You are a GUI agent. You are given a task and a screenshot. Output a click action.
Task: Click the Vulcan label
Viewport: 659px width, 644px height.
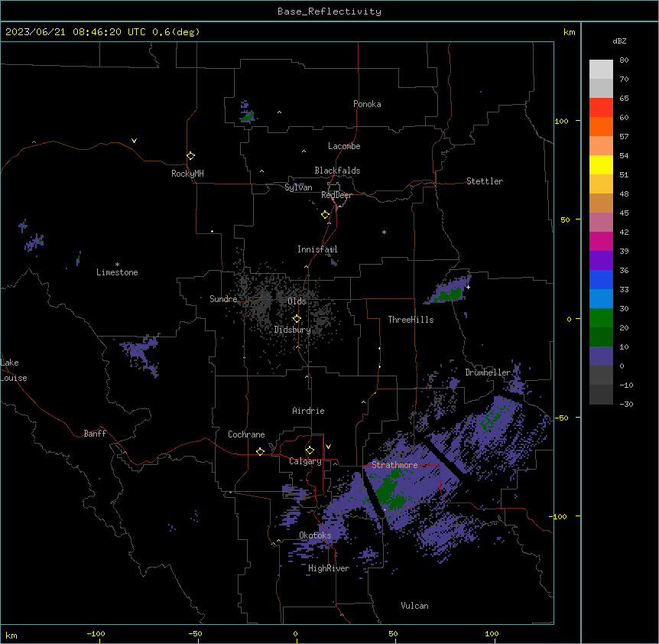click(415, 606)
